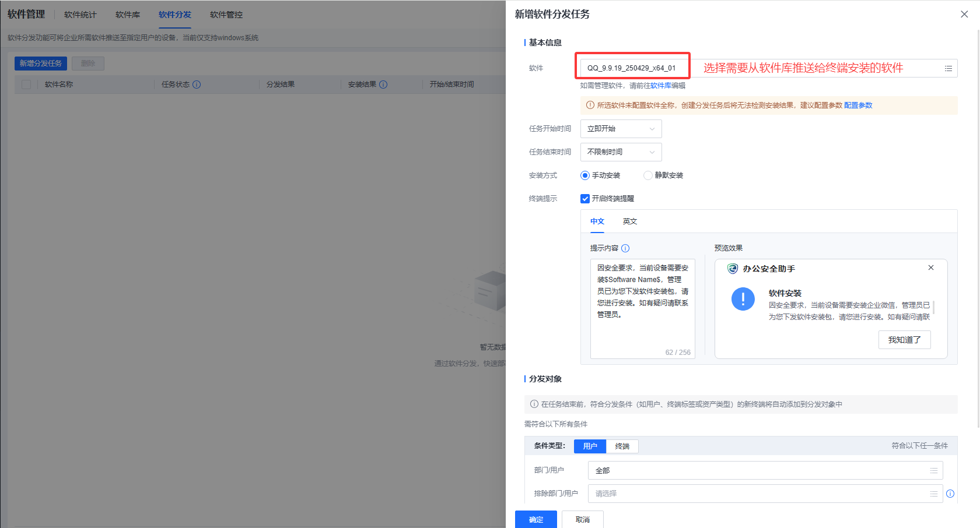
Task: Close the 办公安全助手 preview popup
Action: [931, 267]
